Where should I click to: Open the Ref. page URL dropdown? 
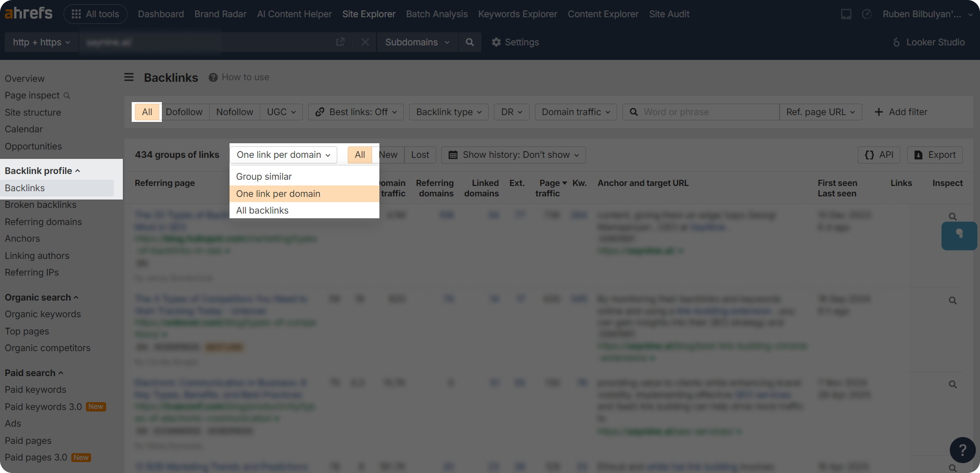tap(821, 112)
